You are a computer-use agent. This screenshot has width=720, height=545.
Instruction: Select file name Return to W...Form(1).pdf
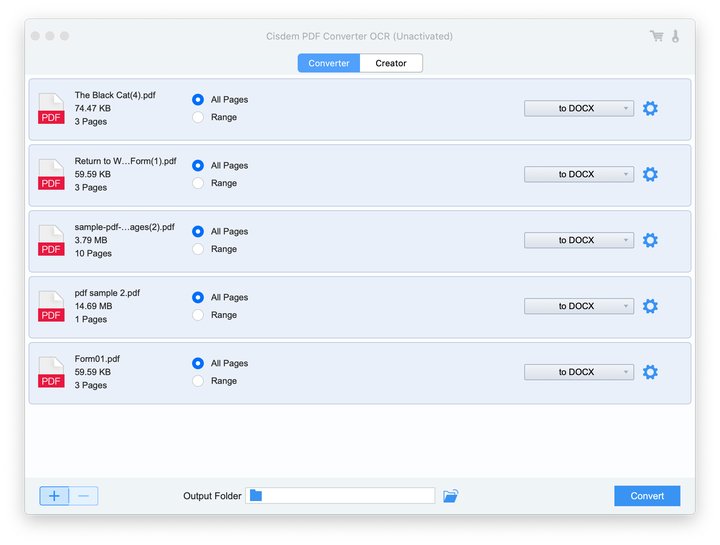coord(125,161)
